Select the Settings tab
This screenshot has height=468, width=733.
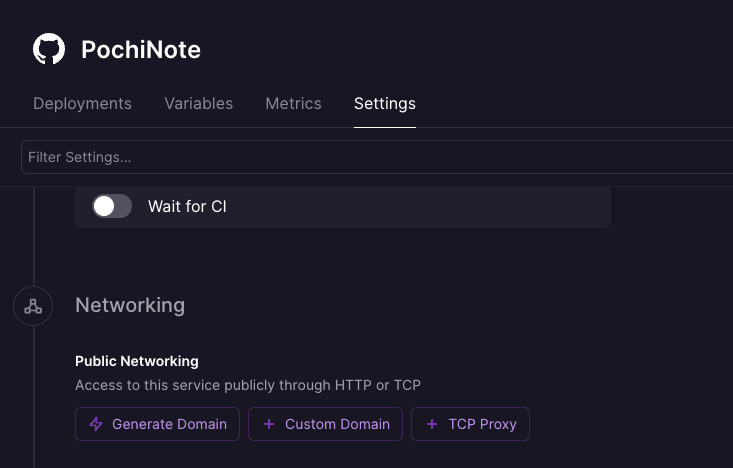pyautogui.click(x=385, y=103)
